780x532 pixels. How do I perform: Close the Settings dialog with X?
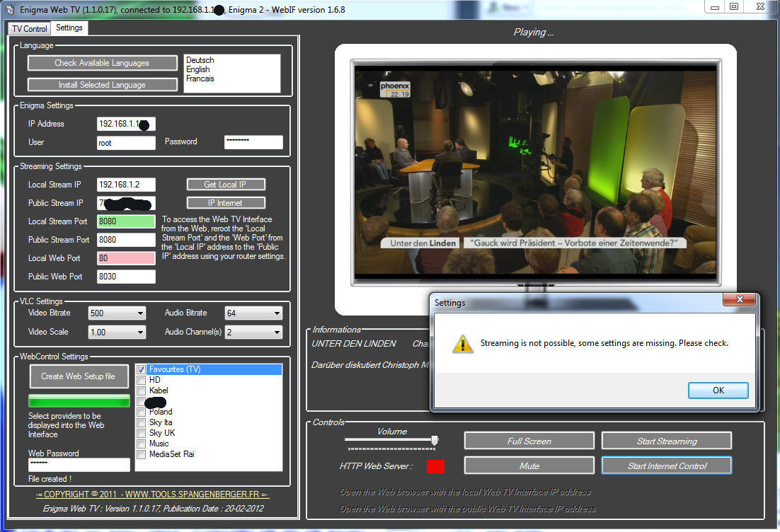[x=740, y=301]
